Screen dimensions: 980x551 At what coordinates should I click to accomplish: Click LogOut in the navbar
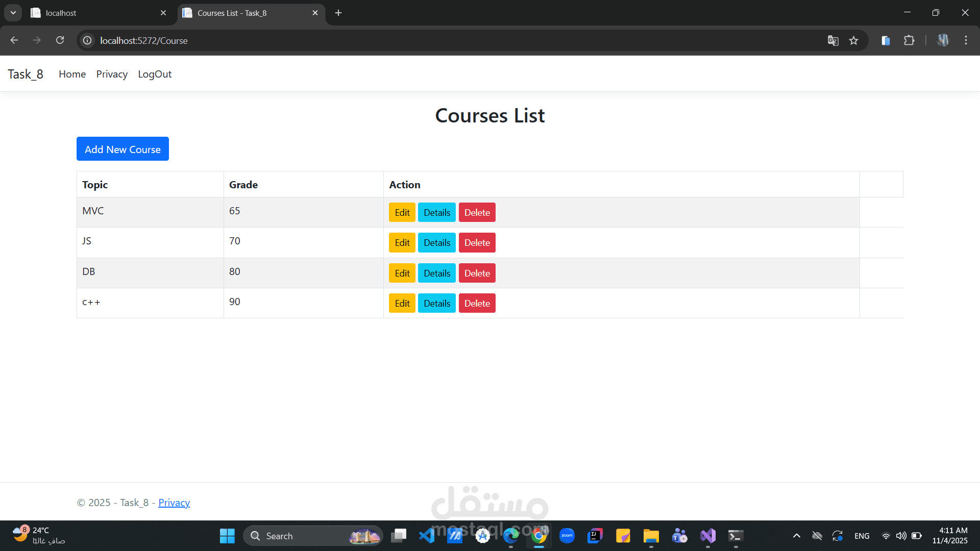tap(155, 74)
